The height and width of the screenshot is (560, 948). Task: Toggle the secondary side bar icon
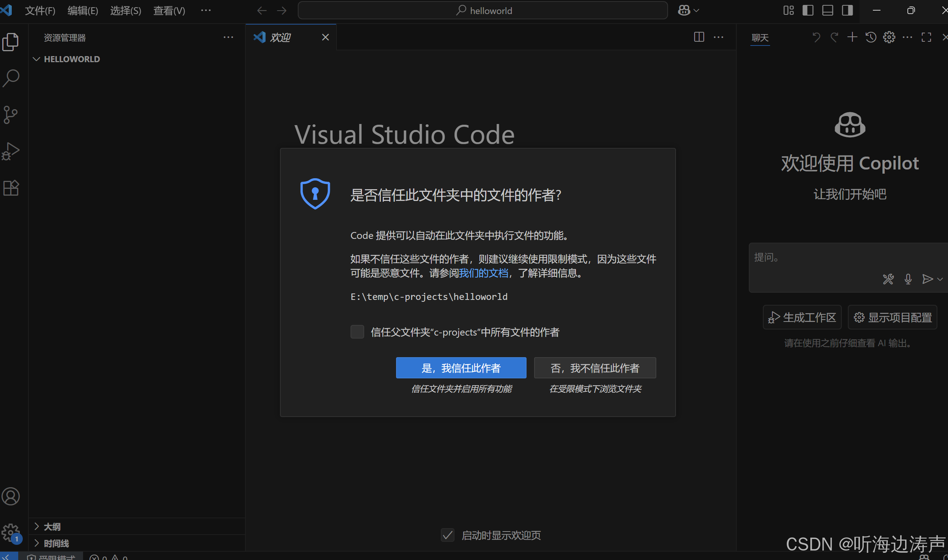pos(847,10)
